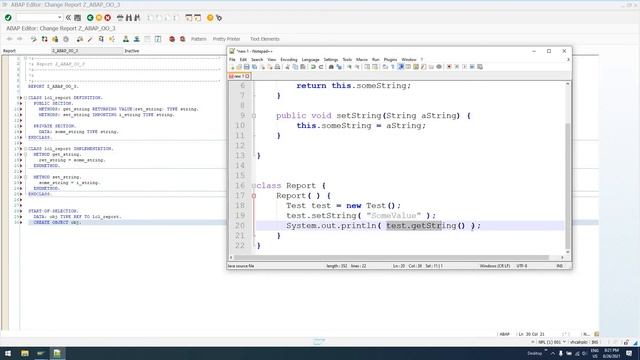Open the File menu in Notepad++
The width and height of the screenshot is (640, 360).
232,60
